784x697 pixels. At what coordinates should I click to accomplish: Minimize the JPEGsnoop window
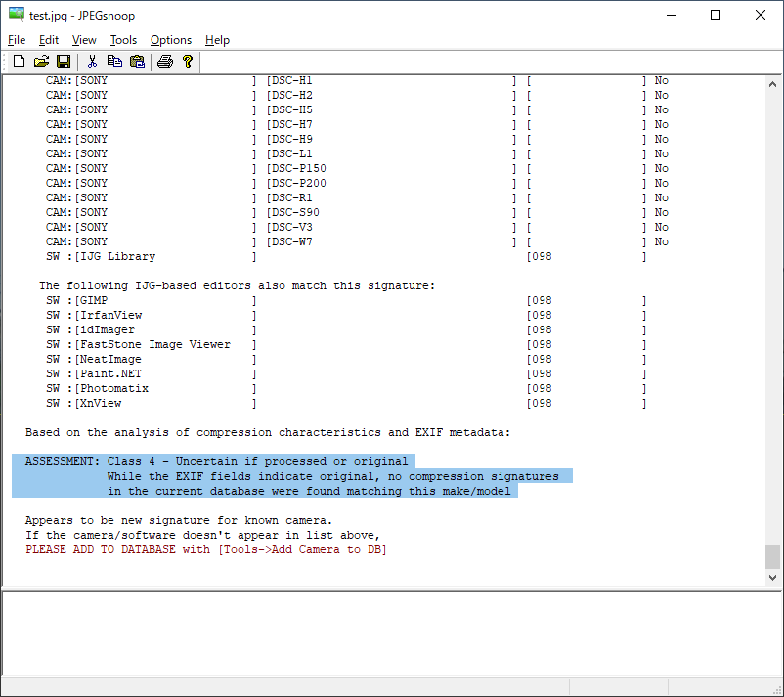[x=672, y=15]
